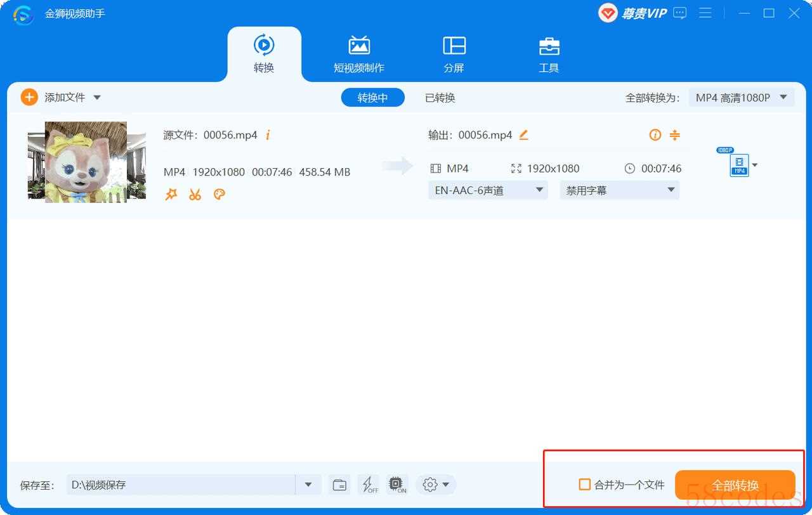Expand the save path dropdown arrow
This screenshot has height=515, width=812.
click(308, 485)
